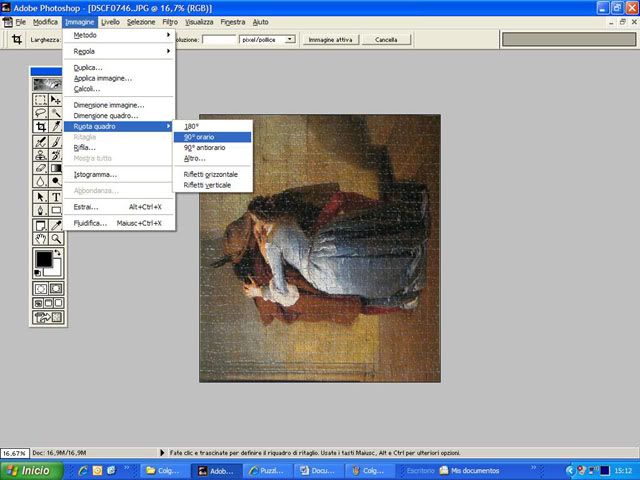Select the History Brush tool
Image resolution: width=640 pixels, height=480 pixels.
56,155
